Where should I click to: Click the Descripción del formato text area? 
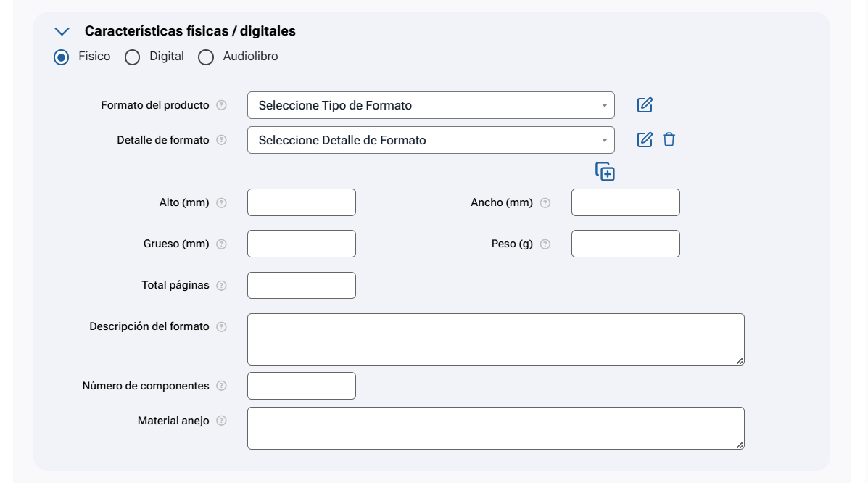click(495, 339)
